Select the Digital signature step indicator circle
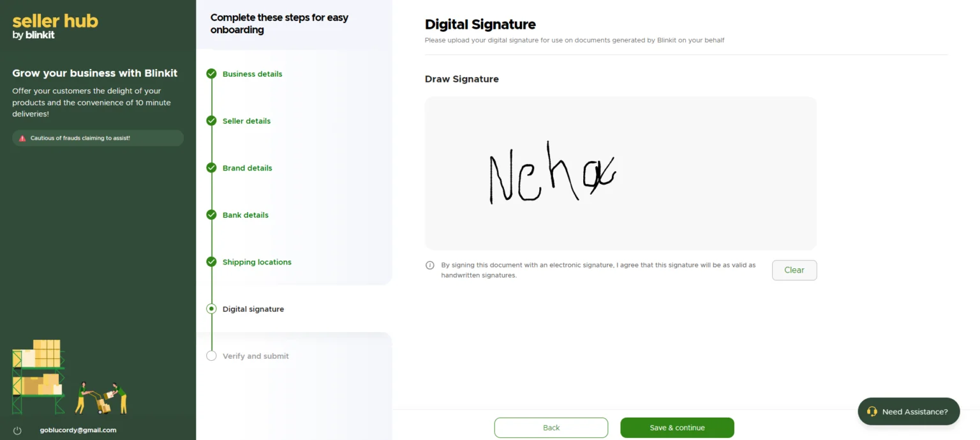980x440 pixels. pos(211,308)
